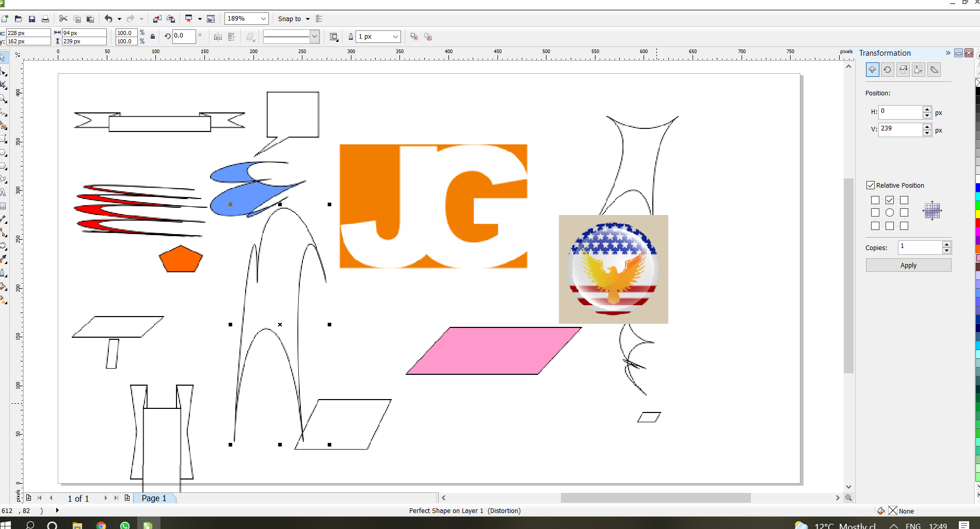
Task: Click the Import icon in the toolbar
Action: (x=157, y=19)
